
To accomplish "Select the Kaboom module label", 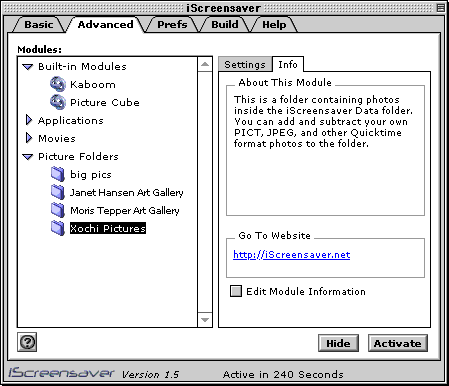I will click(93, 84).
